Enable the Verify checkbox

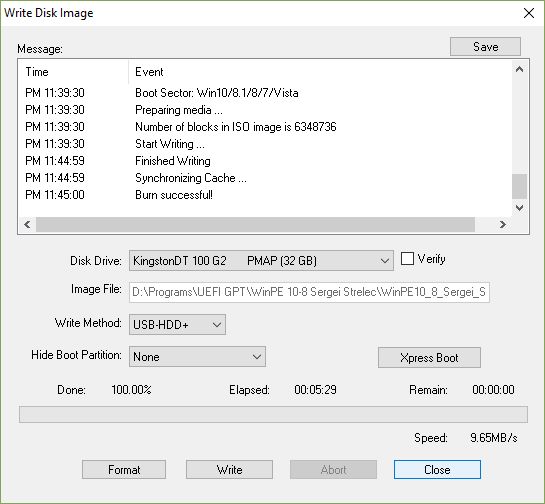pos(407,259)
